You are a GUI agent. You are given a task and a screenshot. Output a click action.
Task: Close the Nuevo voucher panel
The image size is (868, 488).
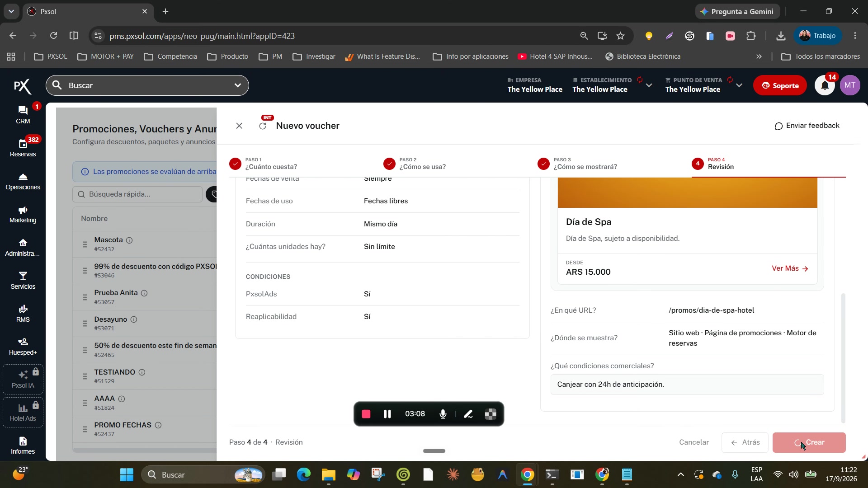(239, 126)
